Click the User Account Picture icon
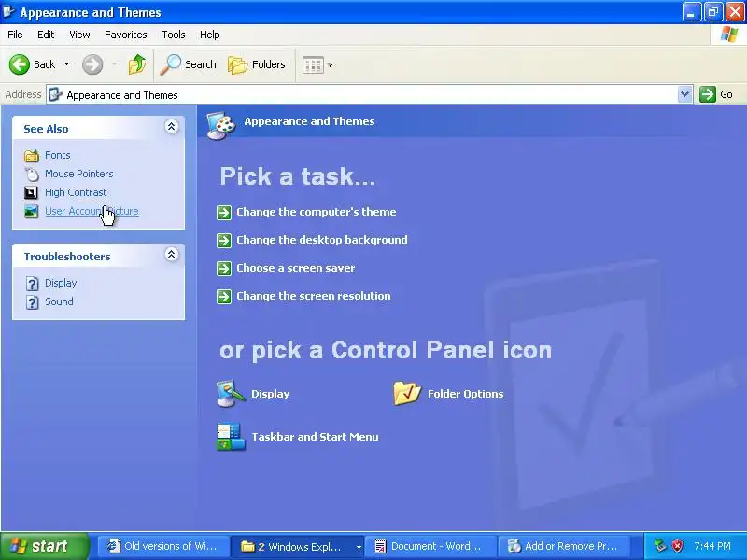Viewport: 747px width, 560px height. (x=31, y=211)
